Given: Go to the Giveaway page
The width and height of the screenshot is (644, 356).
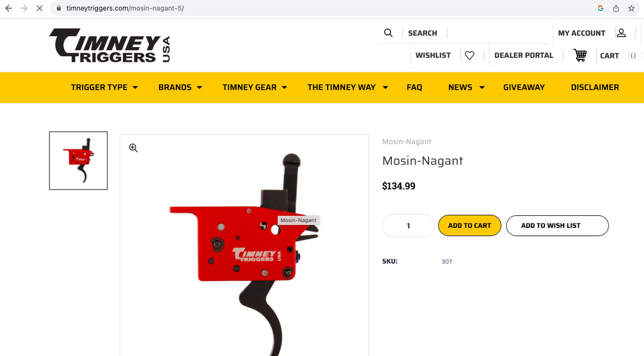Looking at the screenshot, I should point(524,87).
